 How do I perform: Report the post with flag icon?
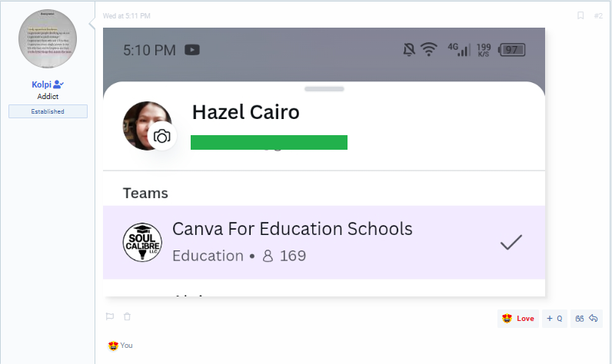(x=110, y=316)
